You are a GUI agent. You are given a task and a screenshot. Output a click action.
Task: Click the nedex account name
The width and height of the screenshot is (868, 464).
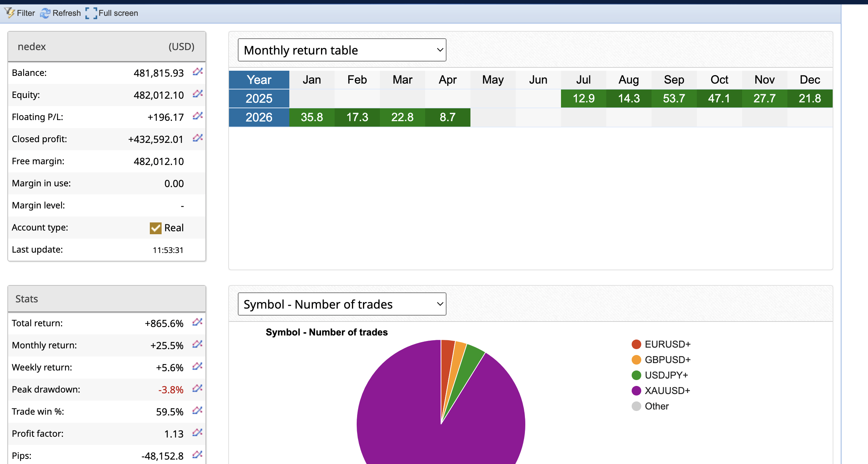(32, 47)
